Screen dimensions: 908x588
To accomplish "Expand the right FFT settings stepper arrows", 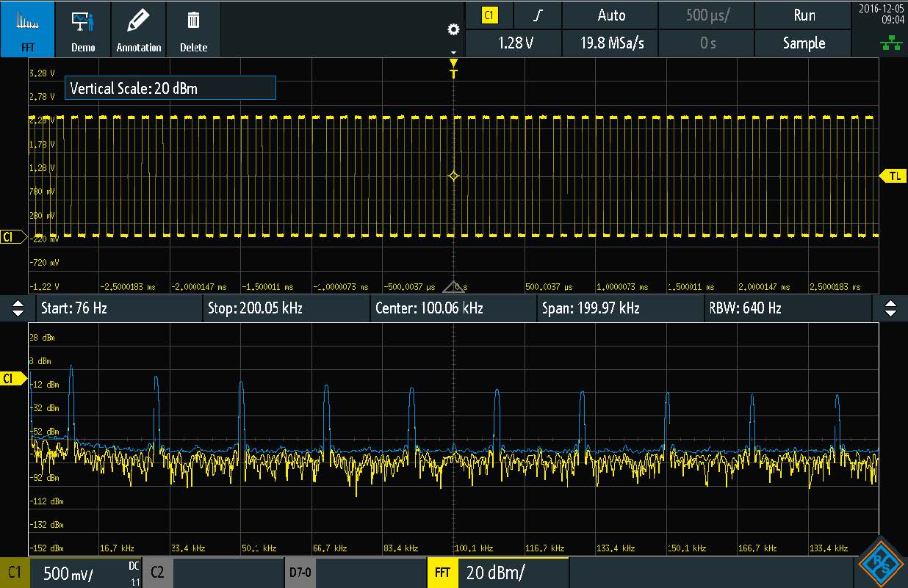I will click(x=890, y=308).
